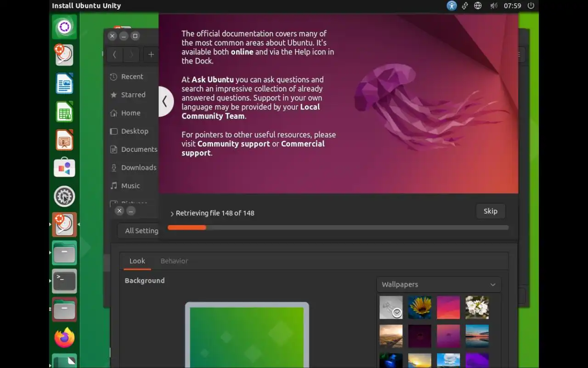Click the green background preview monitor
This screenshot has width=588, height=368.
(247, 335)
